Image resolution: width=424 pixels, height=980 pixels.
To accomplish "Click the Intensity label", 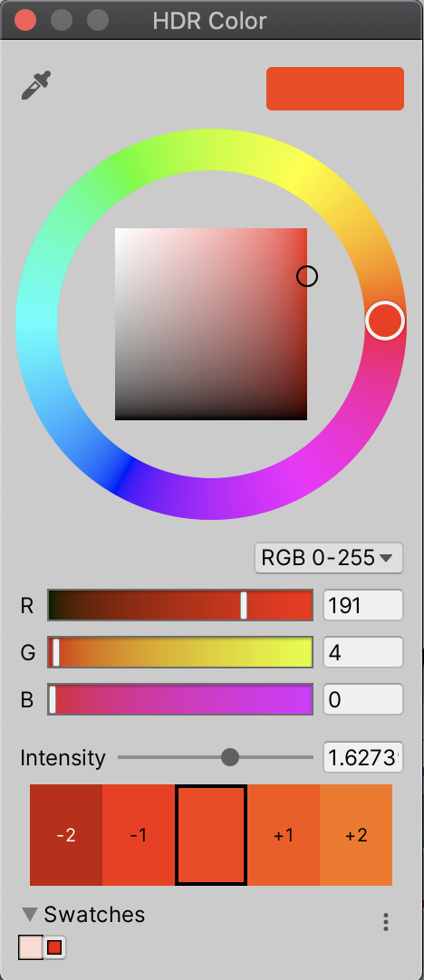I will 63,757.
